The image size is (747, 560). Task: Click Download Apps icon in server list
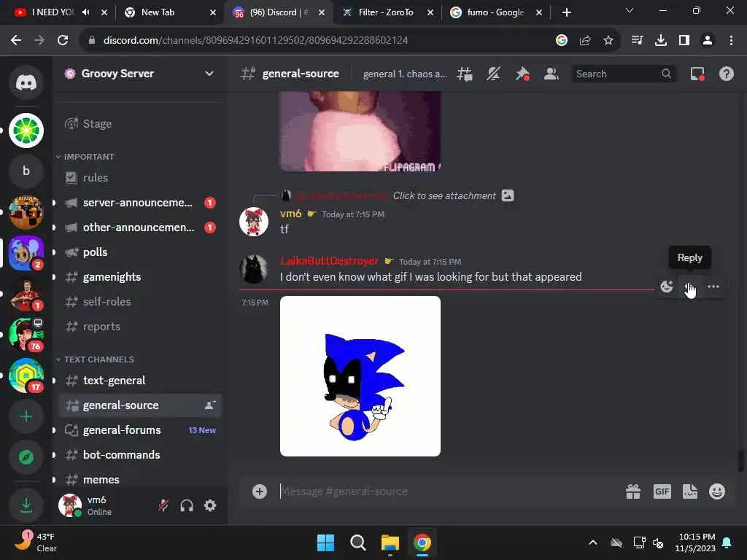click(26, 505)
